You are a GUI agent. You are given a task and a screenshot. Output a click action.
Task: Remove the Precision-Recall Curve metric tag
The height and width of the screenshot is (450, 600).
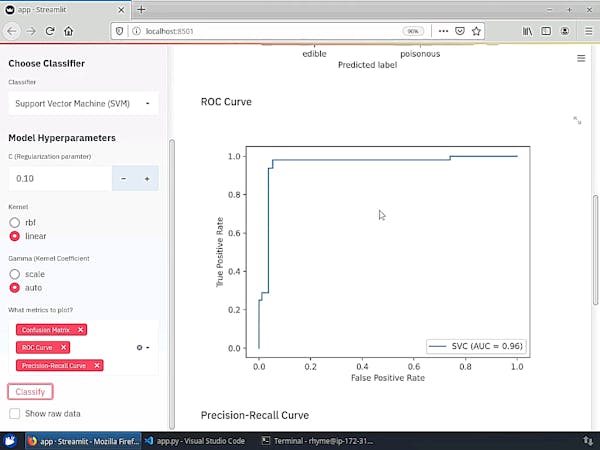pos(97,365)
